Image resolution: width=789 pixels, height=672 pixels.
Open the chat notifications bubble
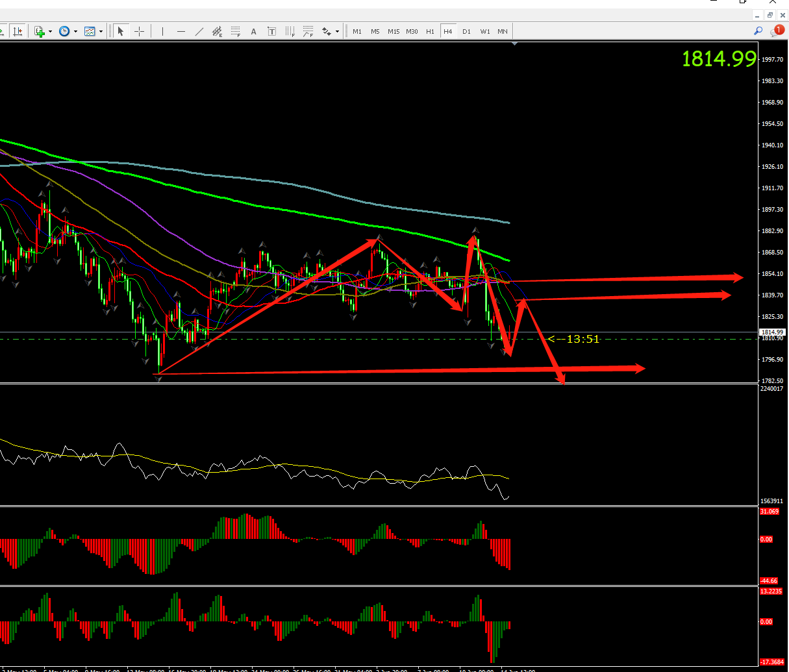(777, 31)
